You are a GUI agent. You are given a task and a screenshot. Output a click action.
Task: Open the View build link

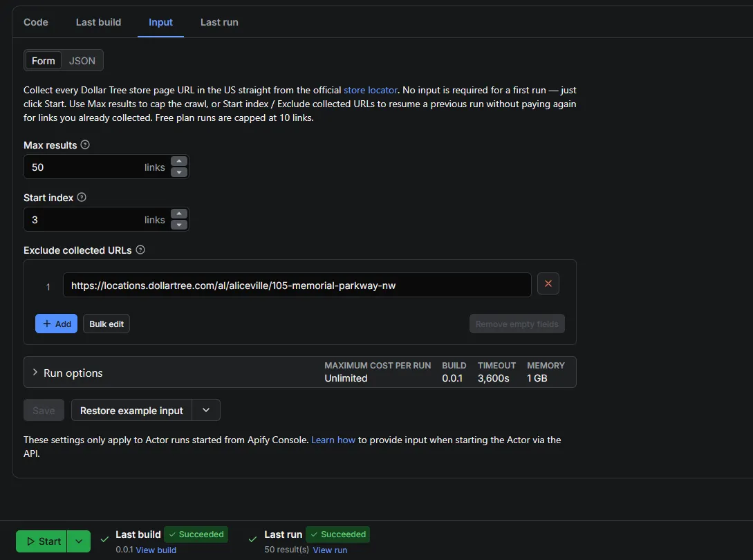pyautogui.click(x=156, y=550)
